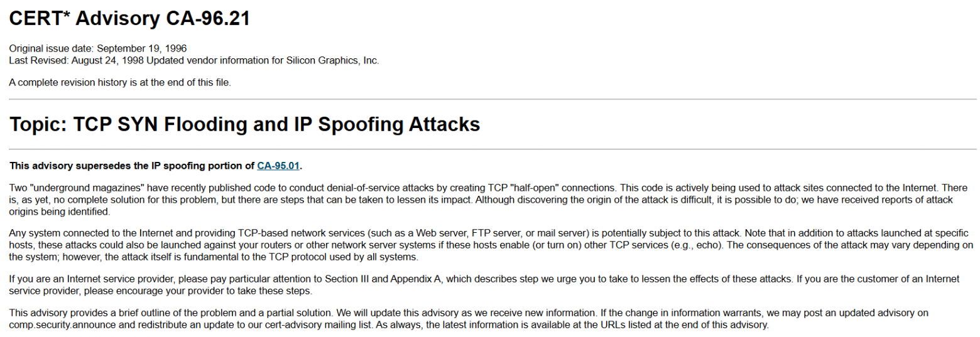Viewport: 980px width, 337px height.
Task: Click the Last Revised August 24, 1998 line
Action: [194, 60]
